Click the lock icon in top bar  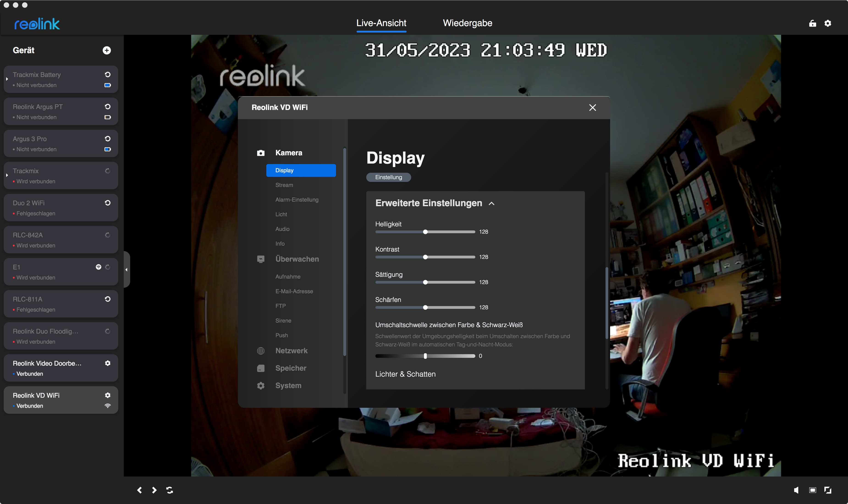click(812, 23)
